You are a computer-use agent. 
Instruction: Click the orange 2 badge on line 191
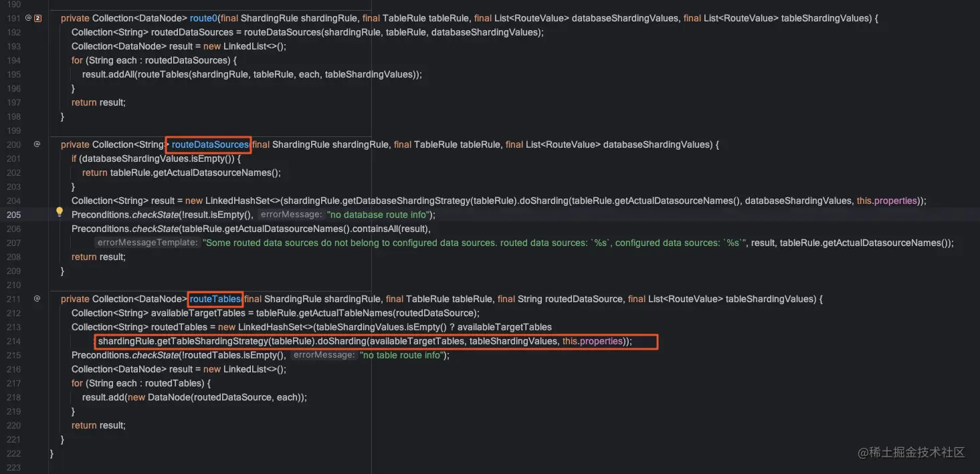pyautogui.click(x=37, y=18)
